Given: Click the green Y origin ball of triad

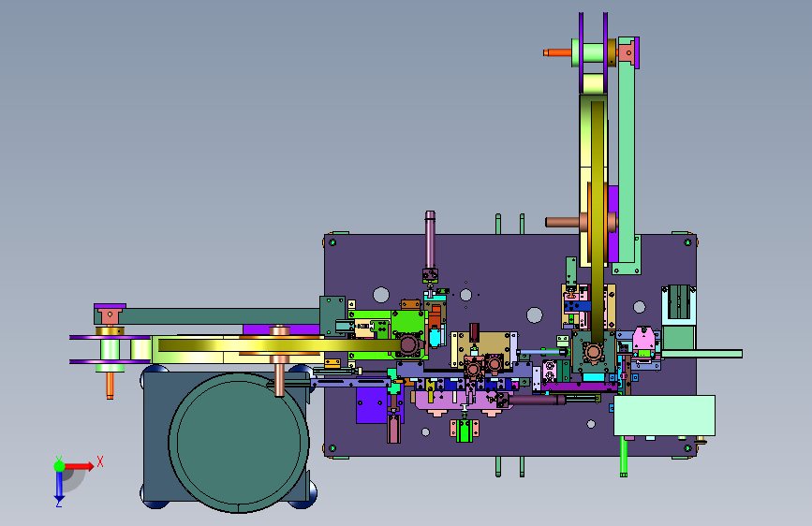Looking at the screenshot, I should coord(59,466).
